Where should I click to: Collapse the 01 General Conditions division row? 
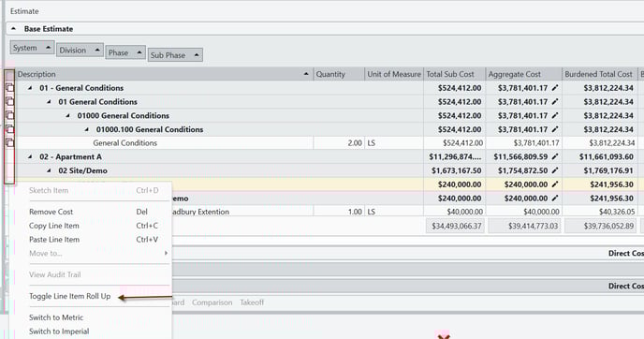(49, 101)
